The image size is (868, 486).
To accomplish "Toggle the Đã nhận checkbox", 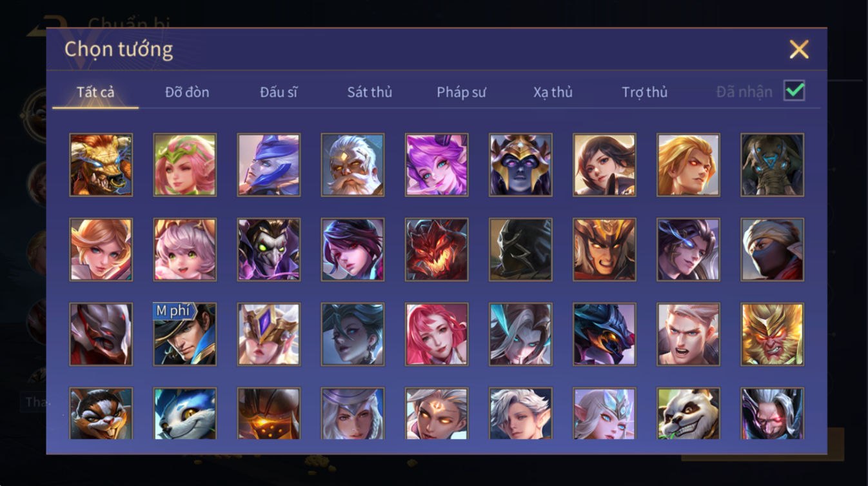I will (x=794, y=91).
